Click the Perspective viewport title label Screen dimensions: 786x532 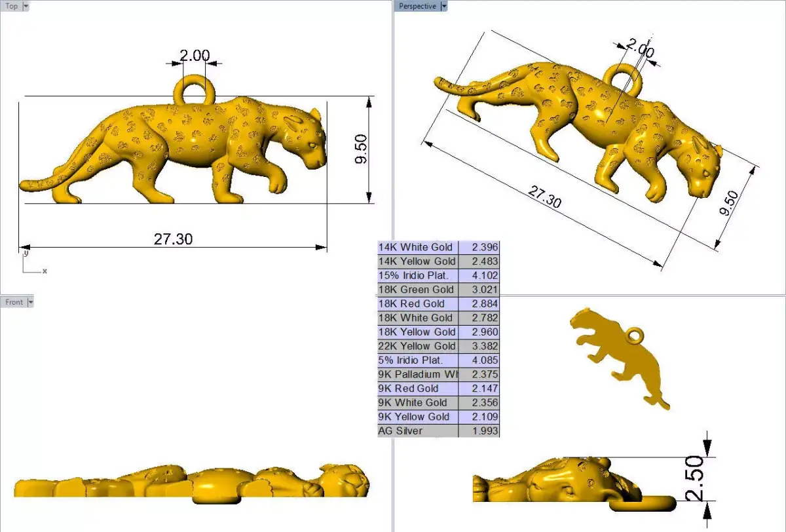[x=419, y=5]
